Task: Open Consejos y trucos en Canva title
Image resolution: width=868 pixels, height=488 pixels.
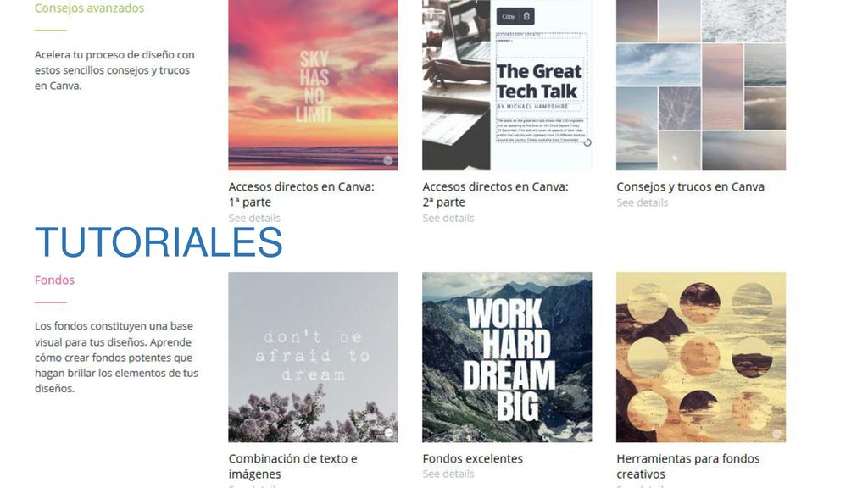Action: click(690, 187)
